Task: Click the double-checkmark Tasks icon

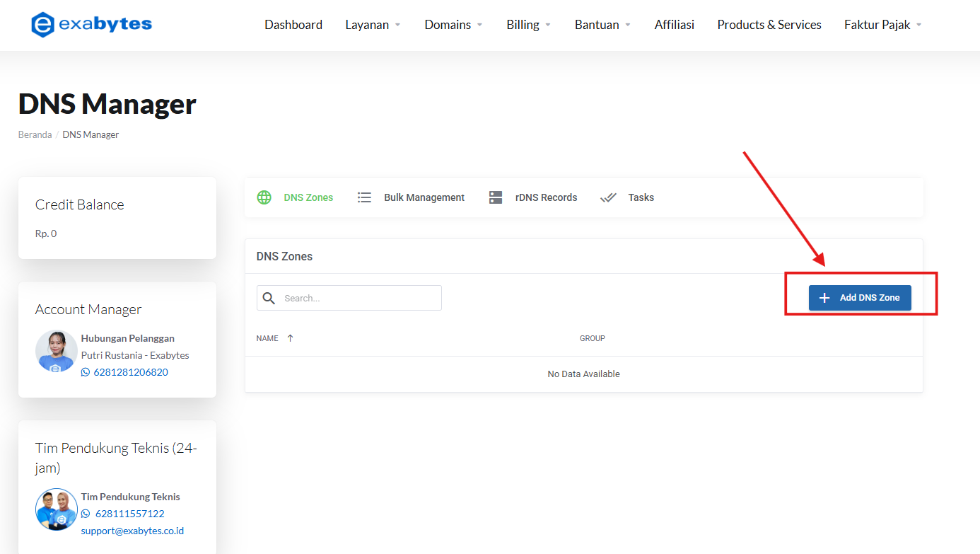Action: click(x=608, y=197)
